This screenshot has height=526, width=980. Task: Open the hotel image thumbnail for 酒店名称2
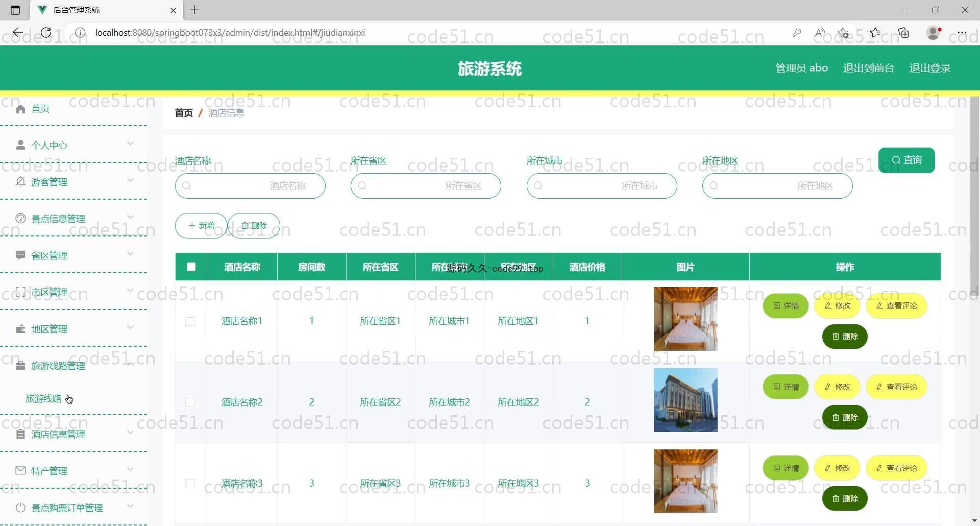(x=685, y=400)
